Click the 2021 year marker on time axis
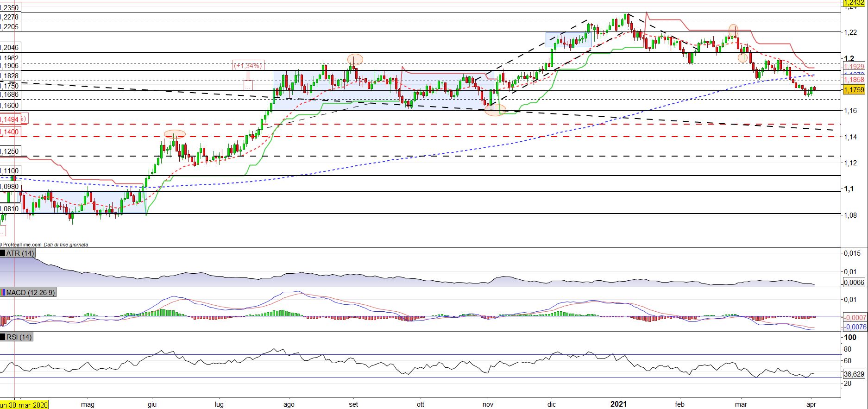This screenshot has height=409, width=868. click(618, 404)
